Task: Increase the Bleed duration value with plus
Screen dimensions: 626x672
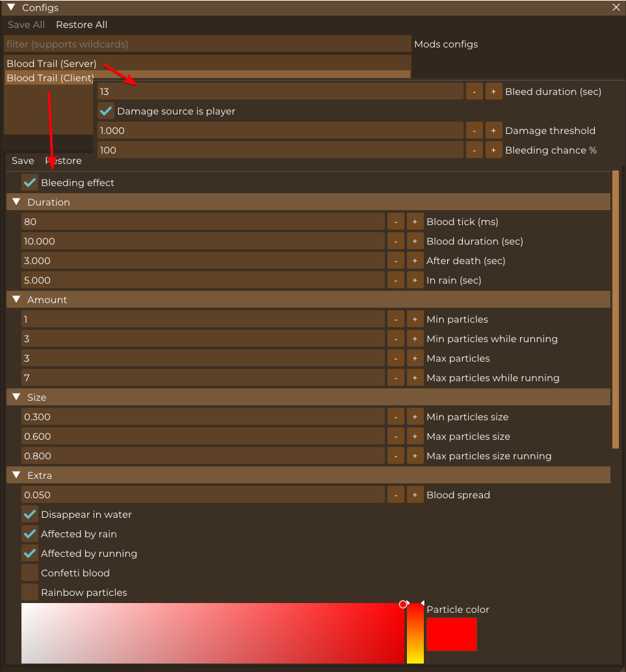Action: tap(494, 92)
